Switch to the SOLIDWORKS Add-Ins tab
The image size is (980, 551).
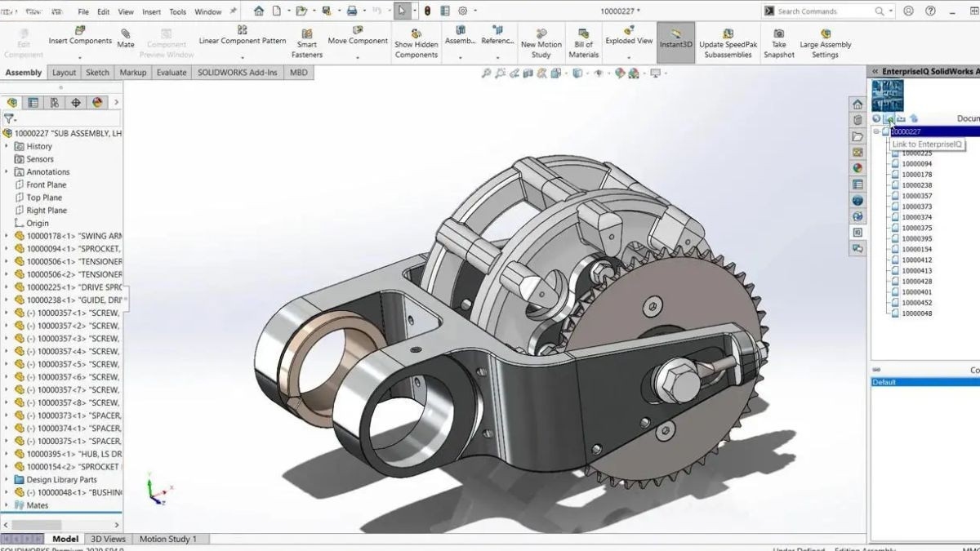[x=238, y=72]
